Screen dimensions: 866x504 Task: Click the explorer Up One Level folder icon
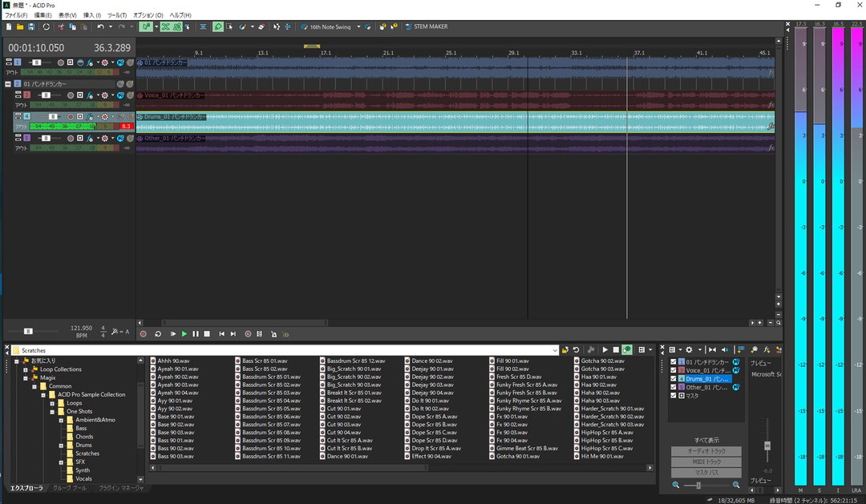pos(565,350)
